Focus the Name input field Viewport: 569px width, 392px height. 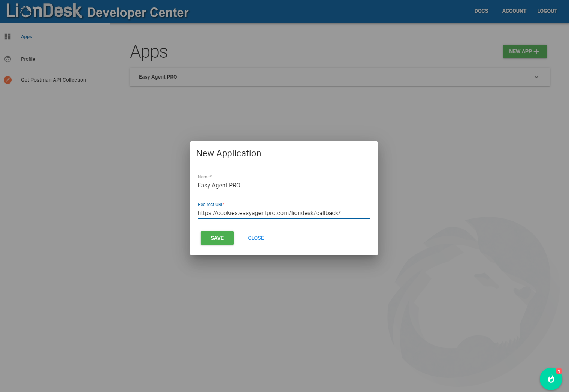(x=284, y=186)
